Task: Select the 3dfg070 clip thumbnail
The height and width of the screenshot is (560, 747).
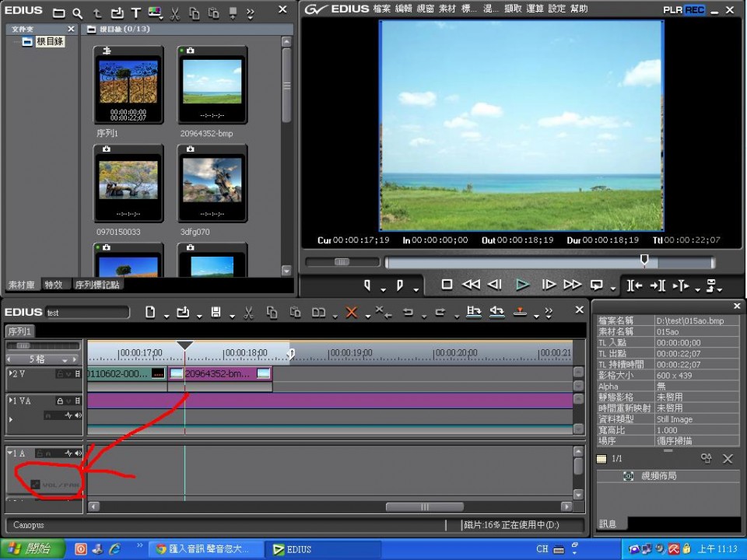Action: tap(212, 183)
